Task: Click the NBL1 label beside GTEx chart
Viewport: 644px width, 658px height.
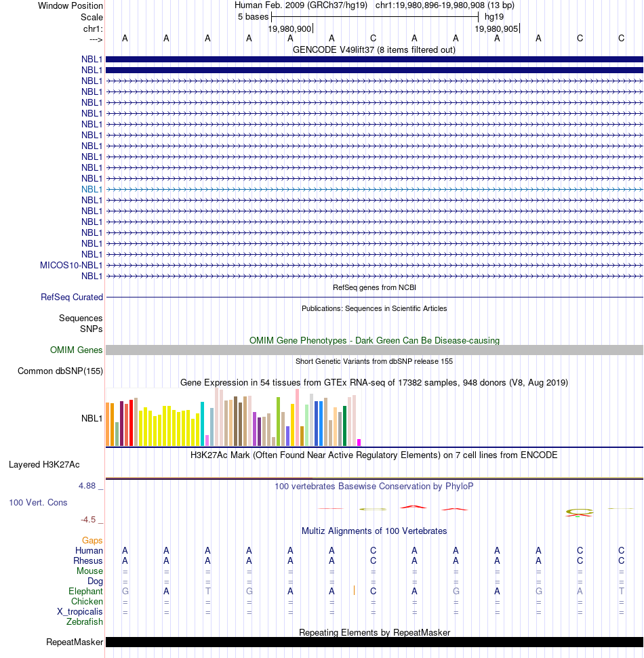Action: click(x=92, y=418)
